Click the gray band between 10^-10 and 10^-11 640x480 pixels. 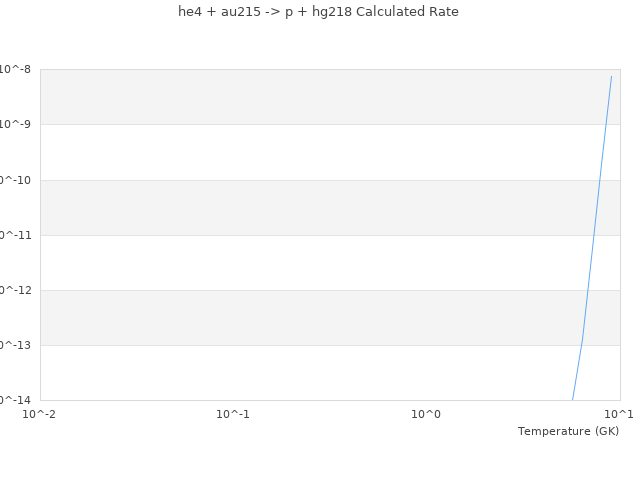pos(300,207)
